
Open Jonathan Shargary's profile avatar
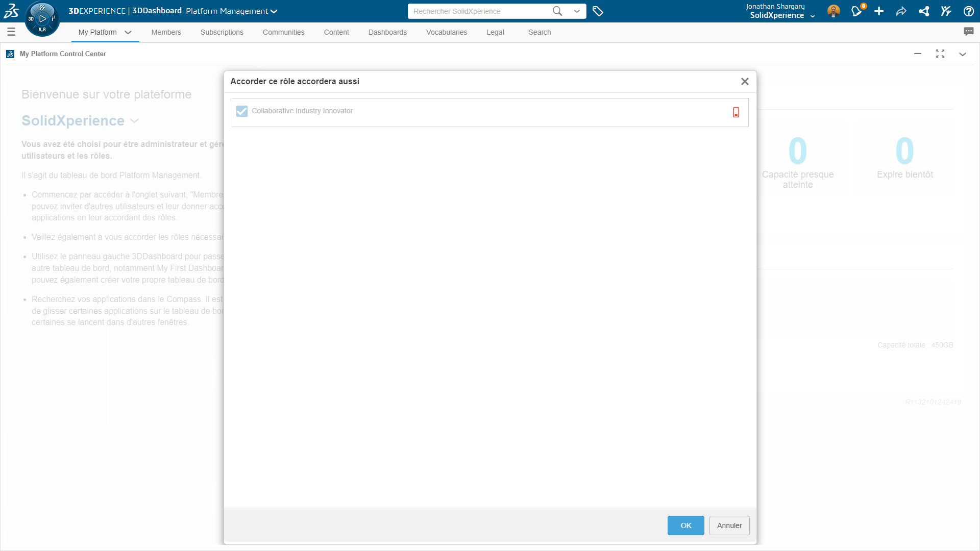(834, 11)
